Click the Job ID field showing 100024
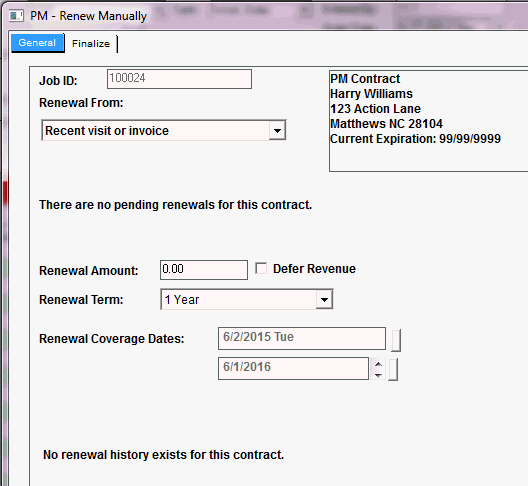The image size is (528, 486). click(179, 79)
